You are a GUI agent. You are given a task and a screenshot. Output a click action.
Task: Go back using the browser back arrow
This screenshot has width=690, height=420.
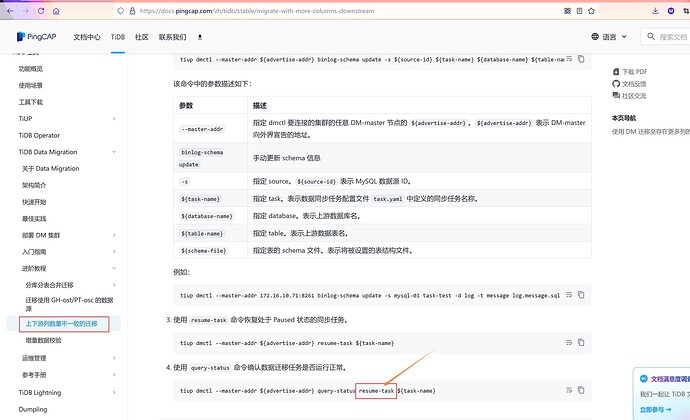(x=10, y=11)
